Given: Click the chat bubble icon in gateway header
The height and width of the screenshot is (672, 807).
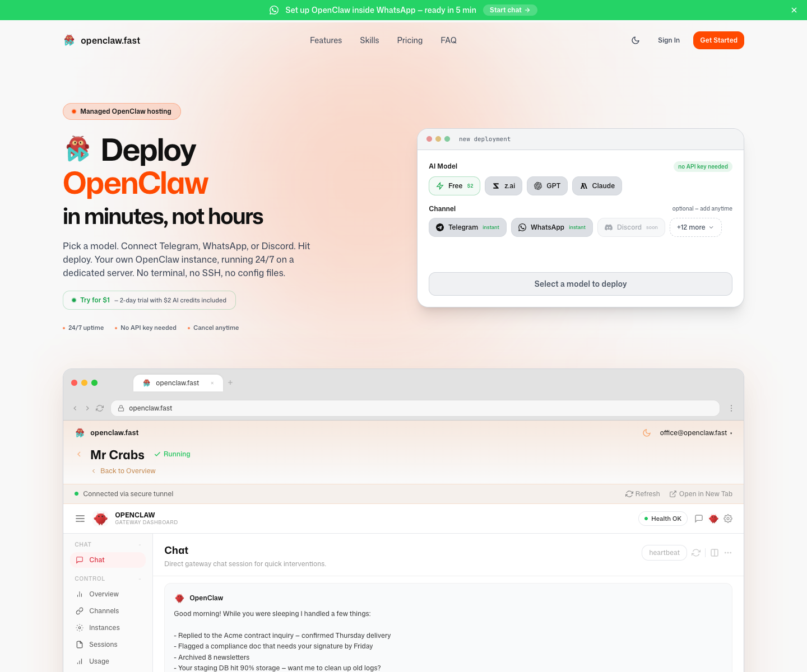Looking at the screenshot, I should click(699, 519).
